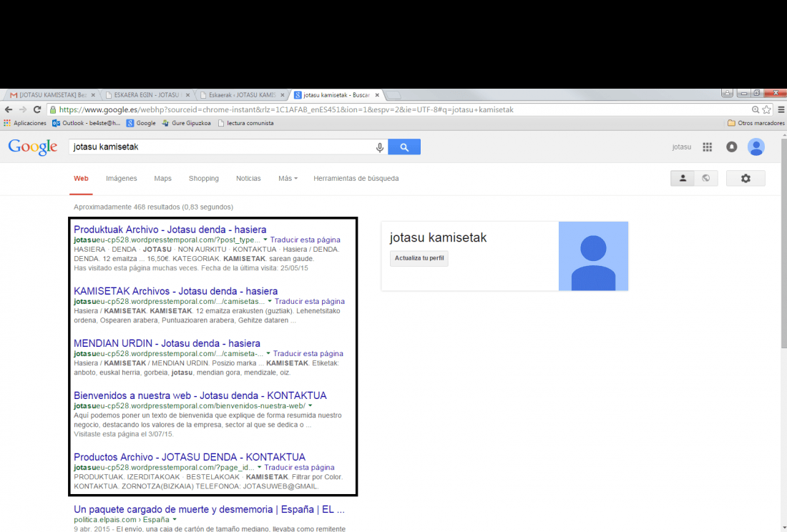Open the Gure Gipuzkoa bookmark

tap(186, 123)
